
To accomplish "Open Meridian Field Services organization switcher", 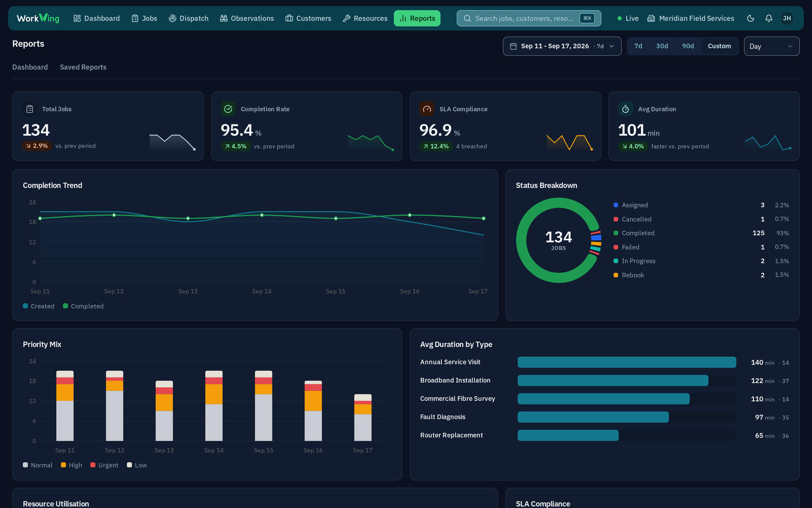I will pos(691,18).
